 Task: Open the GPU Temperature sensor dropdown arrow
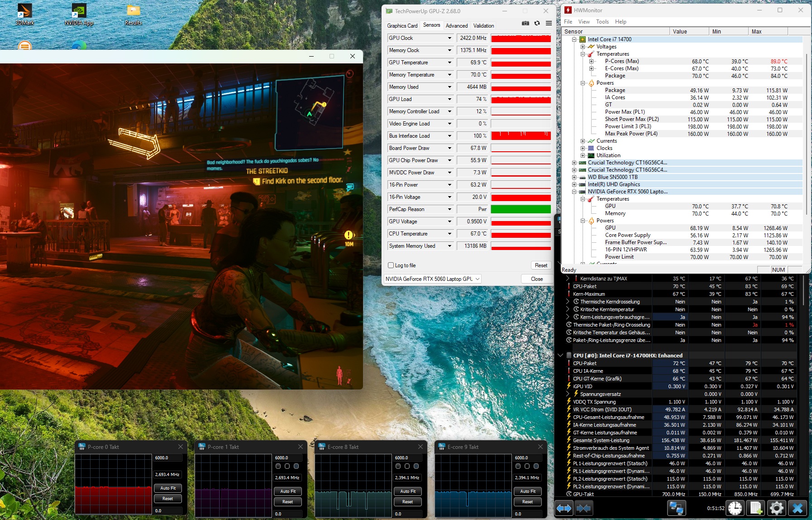[449, 63]
